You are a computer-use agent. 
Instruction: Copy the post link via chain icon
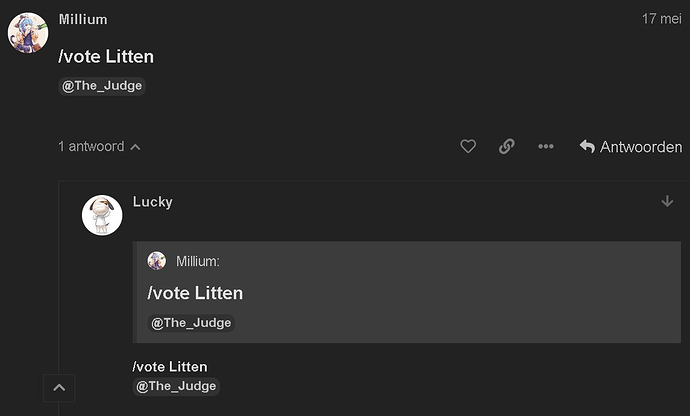pos(506,146)
